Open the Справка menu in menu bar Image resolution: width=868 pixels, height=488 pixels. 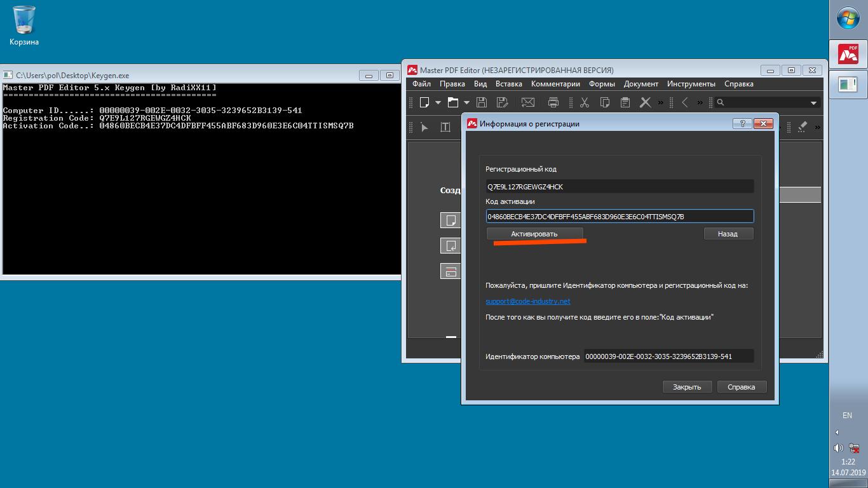click(739, 84)
